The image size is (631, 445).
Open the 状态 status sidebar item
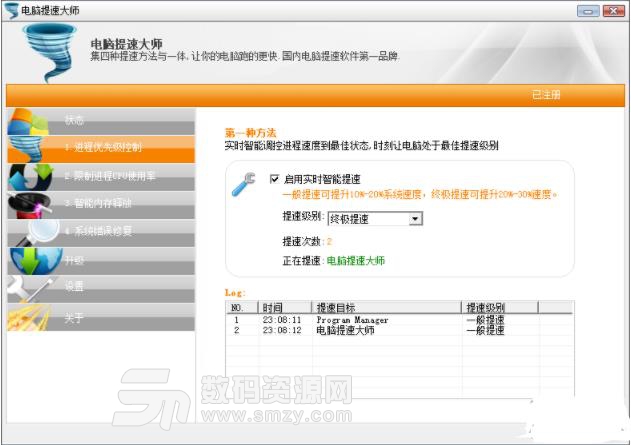101,121
